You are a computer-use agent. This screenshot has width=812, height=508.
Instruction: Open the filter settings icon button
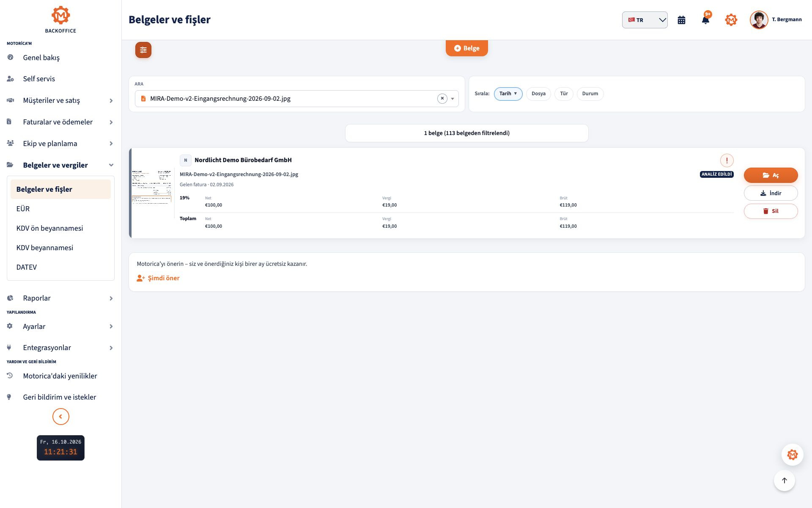[x=143, y=50]
